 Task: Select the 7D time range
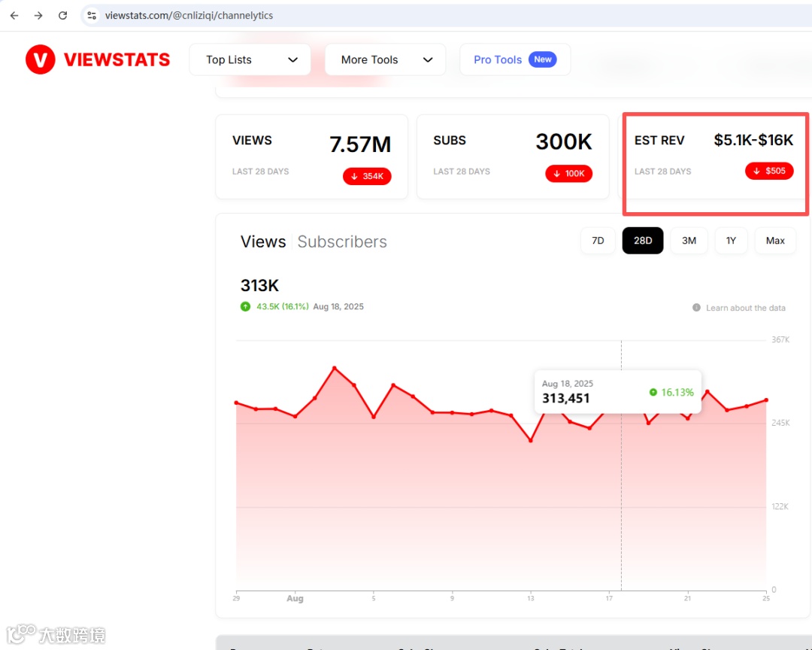(598, 241)
